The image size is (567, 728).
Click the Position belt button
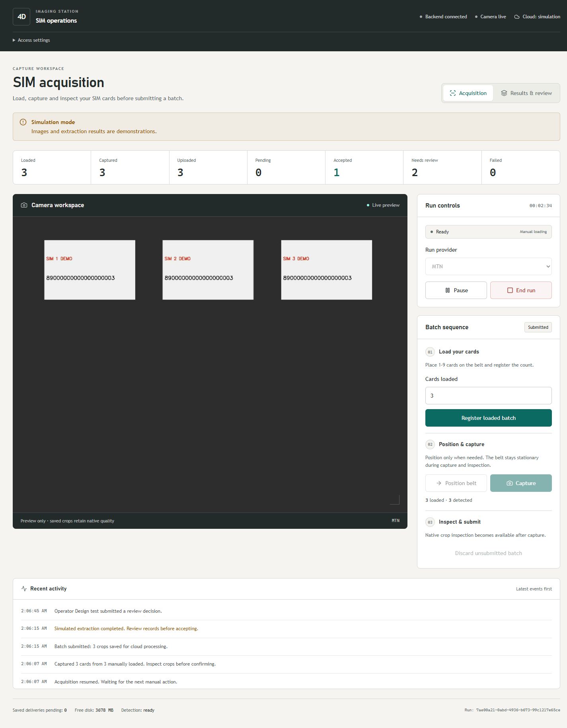coord(456,483)
